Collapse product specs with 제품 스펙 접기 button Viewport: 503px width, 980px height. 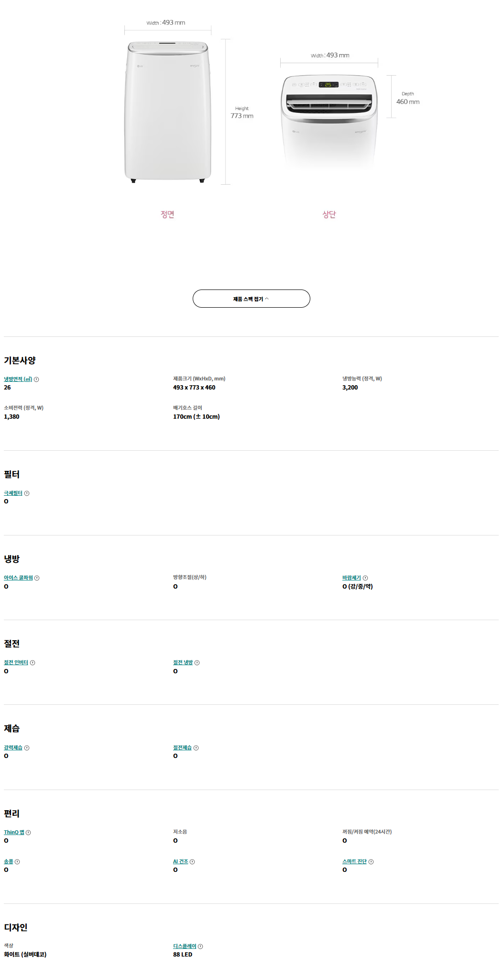(251, 299)
